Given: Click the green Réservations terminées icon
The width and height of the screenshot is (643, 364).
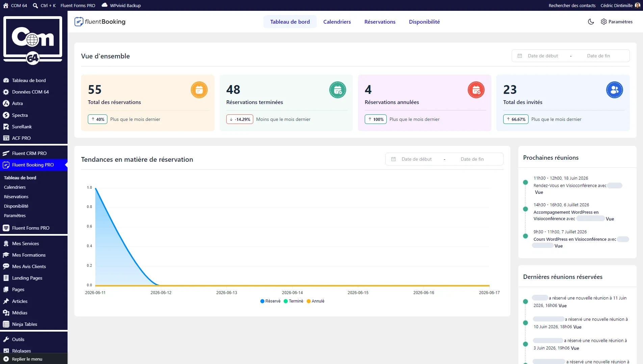Looking at the screenshot, I should 338,90.
